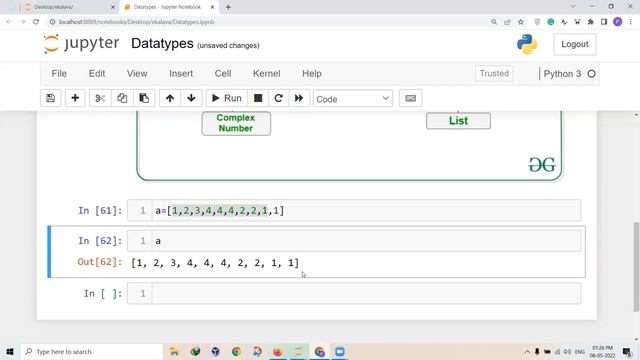Screen dimensions: 640x360
Task: Switch to the Desktop/ekalava browser tab
Action: [69, 7]
